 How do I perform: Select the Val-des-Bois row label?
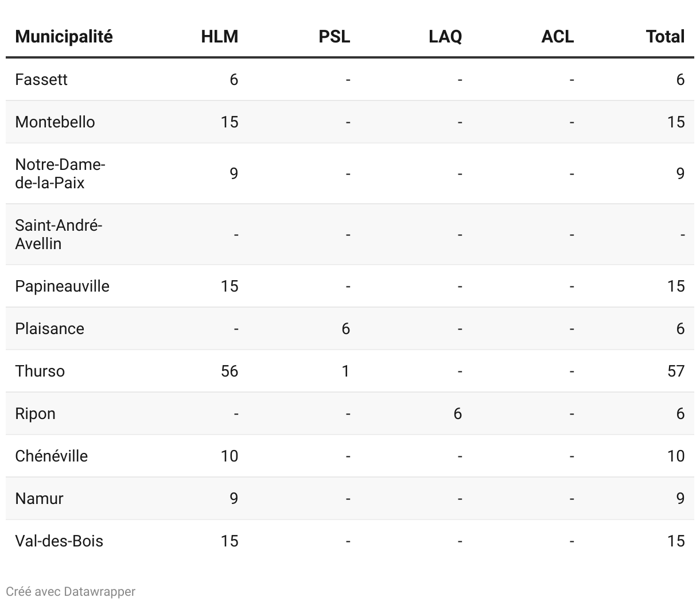(59, 541)
